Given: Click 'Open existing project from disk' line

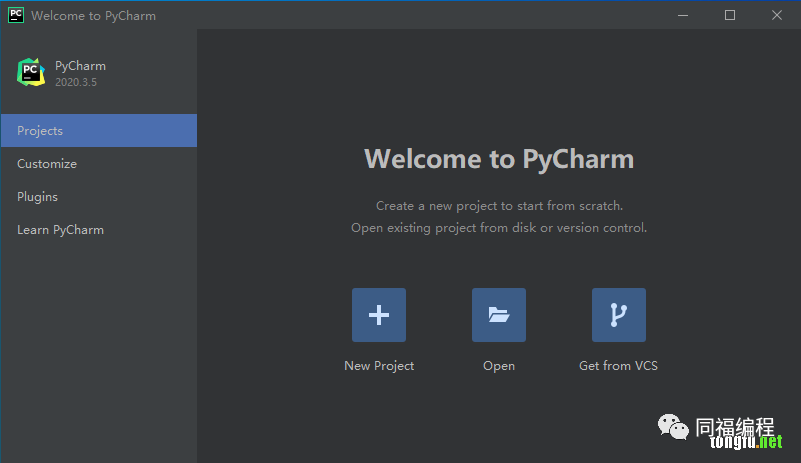Looking at the screenshot, I should point(499,228).
